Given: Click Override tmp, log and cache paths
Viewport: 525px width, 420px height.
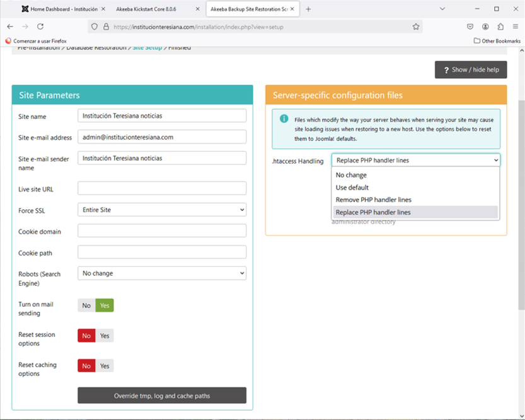Looking at the screenshot, I should point(162,395).
